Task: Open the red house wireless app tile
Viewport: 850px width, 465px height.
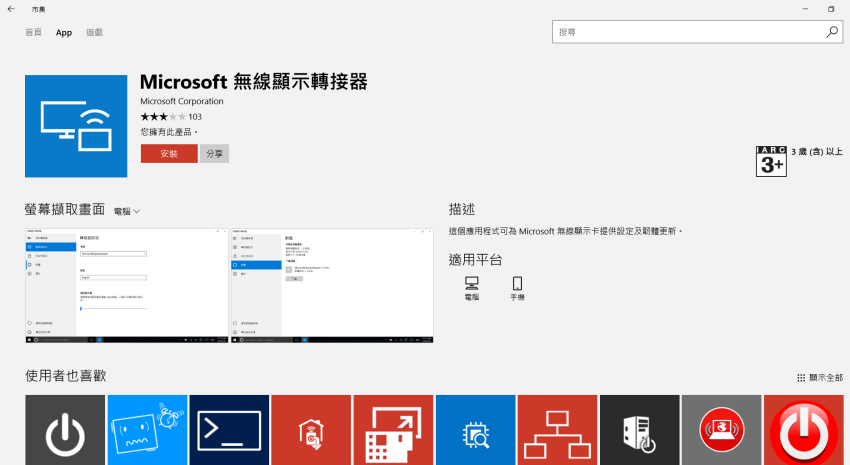Action: (x=311, y=430)
